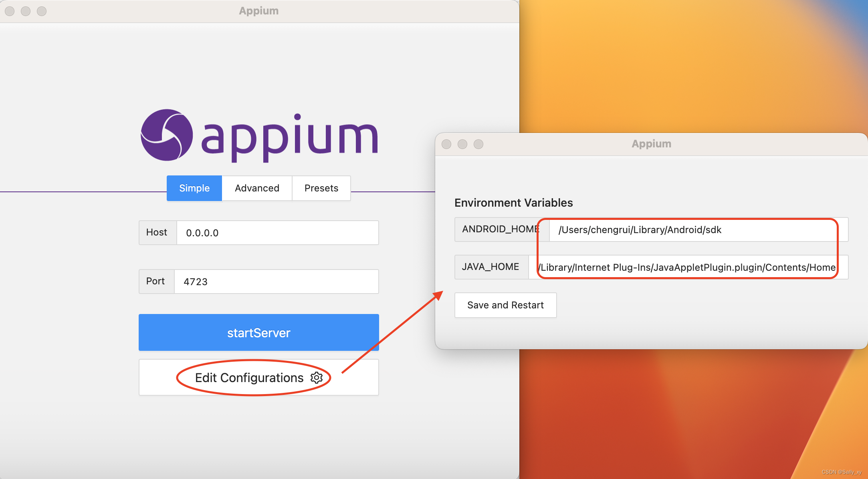Click Save and Restart
Image resolution: width=868 pixels, height=479 pixels.
pos(505,305)
